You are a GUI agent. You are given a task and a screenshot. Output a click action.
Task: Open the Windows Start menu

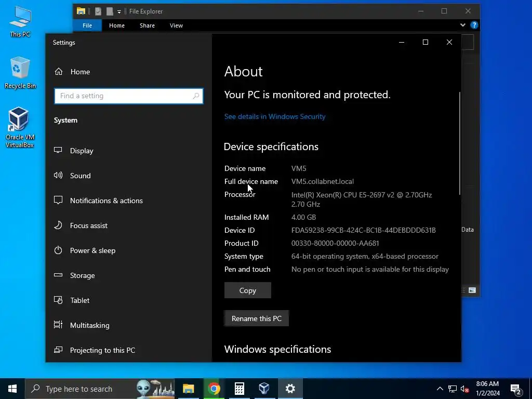[x=12, y=389]
